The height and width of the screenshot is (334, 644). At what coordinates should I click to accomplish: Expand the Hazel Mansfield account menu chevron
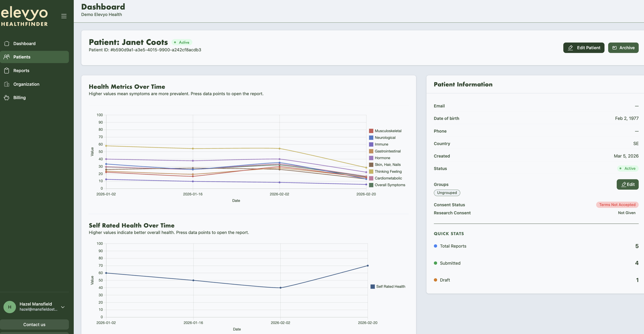pyautogui.click(x=63, y=307)
